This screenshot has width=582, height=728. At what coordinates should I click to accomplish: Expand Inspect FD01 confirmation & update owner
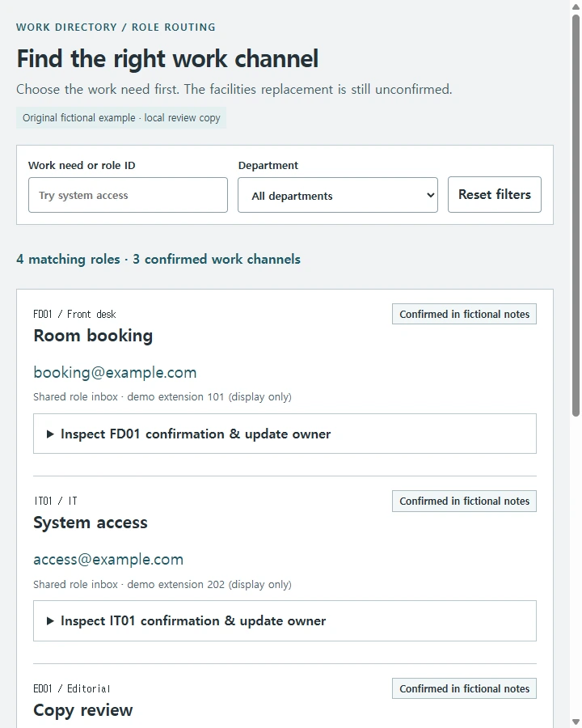[285, 434]
